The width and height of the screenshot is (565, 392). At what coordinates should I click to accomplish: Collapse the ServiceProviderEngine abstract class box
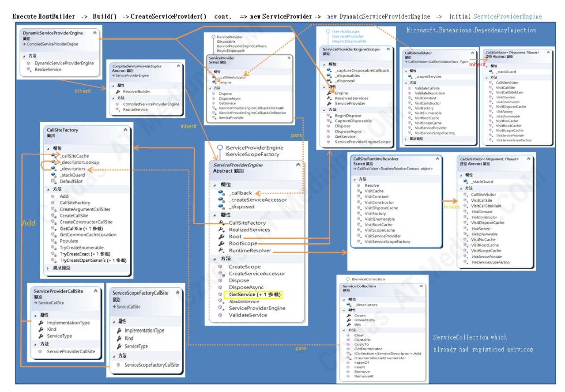tap(298, 165)
